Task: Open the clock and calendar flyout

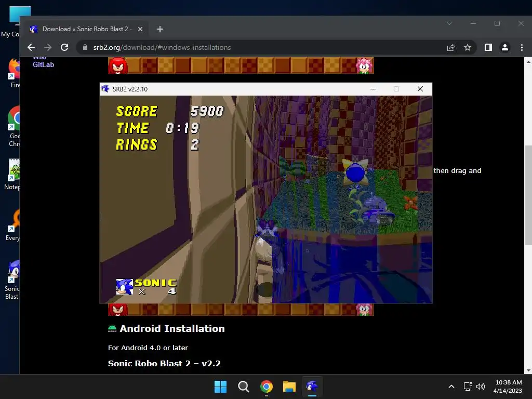Action: click(x=508, y=387)
